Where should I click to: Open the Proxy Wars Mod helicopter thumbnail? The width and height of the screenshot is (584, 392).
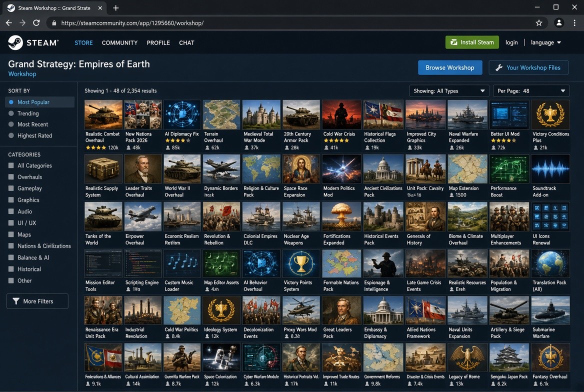[x=301, y=310]
